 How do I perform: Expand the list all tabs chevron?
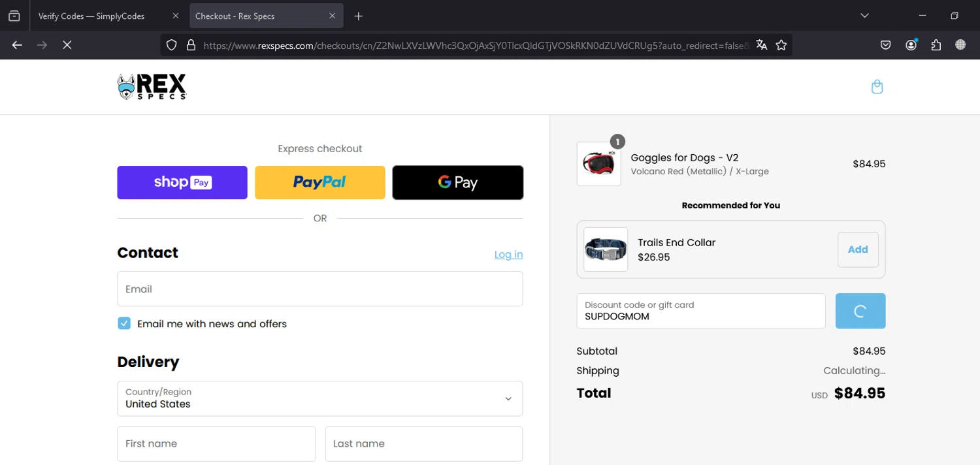point(864,16)
